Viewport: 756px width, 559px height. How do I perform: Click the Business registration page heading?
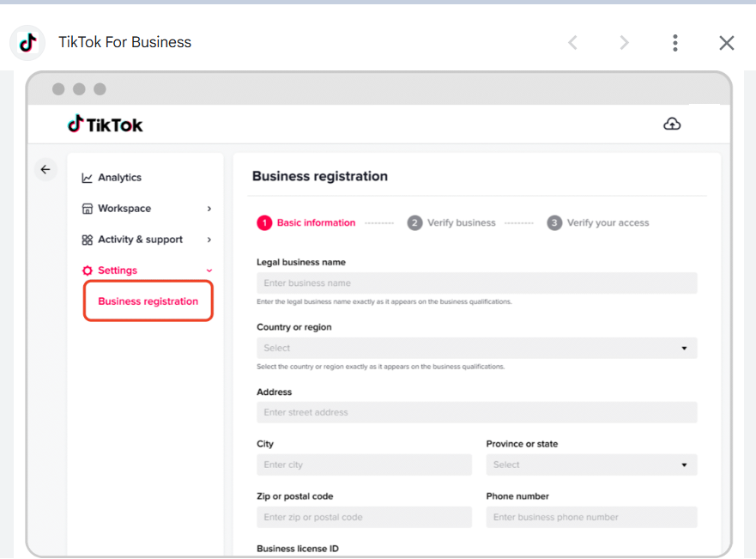320,177
